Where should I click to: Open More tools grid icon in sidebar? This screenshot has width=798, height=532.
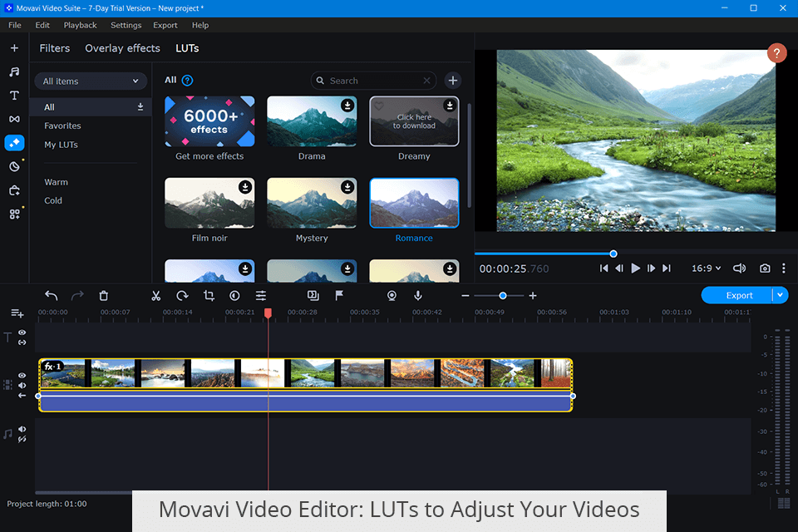(14, 214)
